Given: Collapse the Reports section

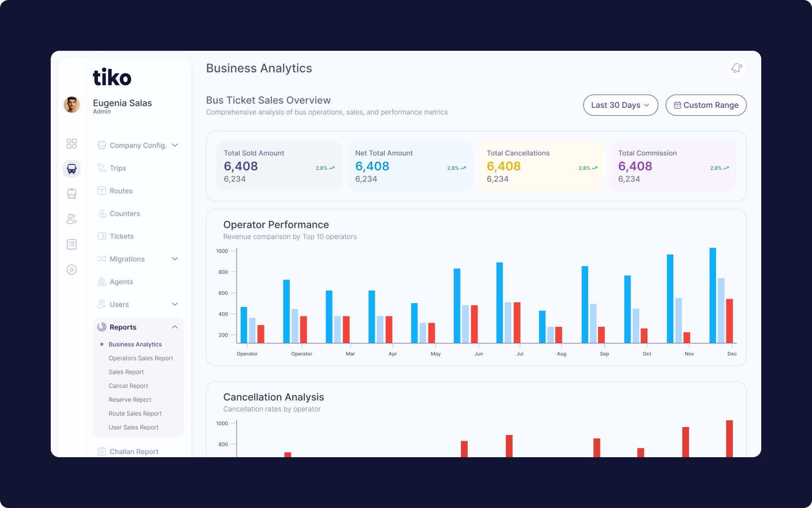Looking at the screenshot, I should coord(175,327).
